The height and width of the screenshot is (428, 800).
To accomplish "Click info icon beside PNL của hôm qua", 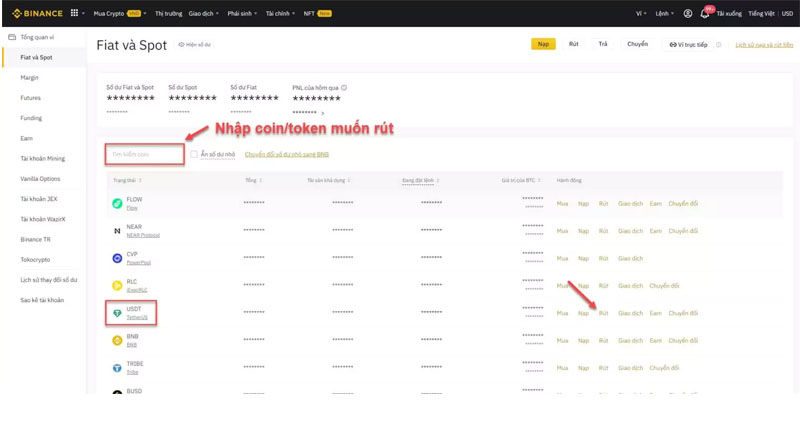I will 344,88.
